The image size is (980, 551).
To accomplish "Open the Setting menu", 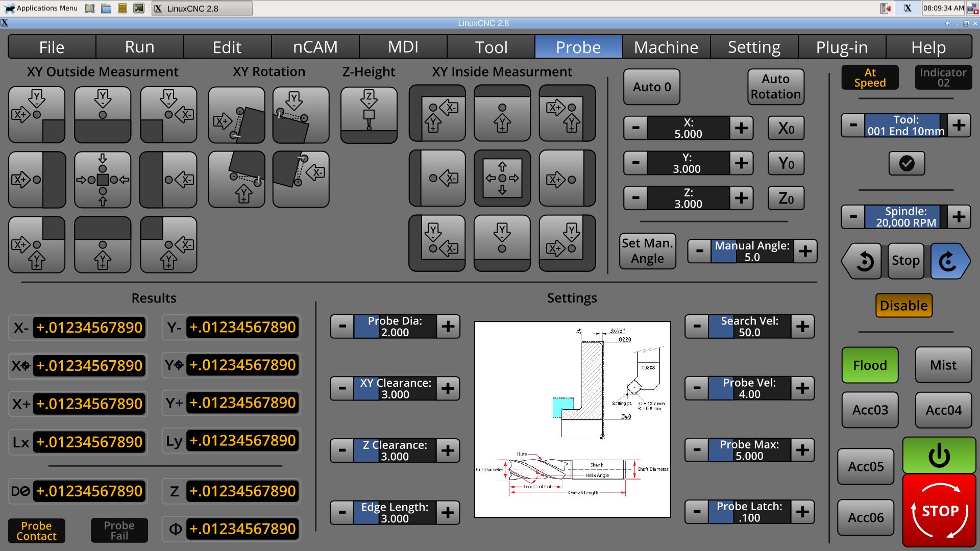I will click(x=754, y=47).
